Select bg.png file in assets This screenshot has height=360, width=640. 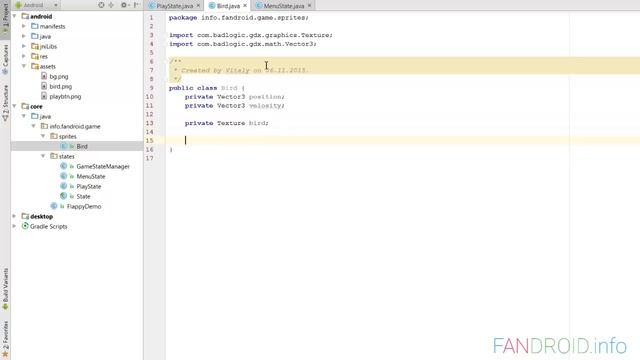click(x=59, y=76)
